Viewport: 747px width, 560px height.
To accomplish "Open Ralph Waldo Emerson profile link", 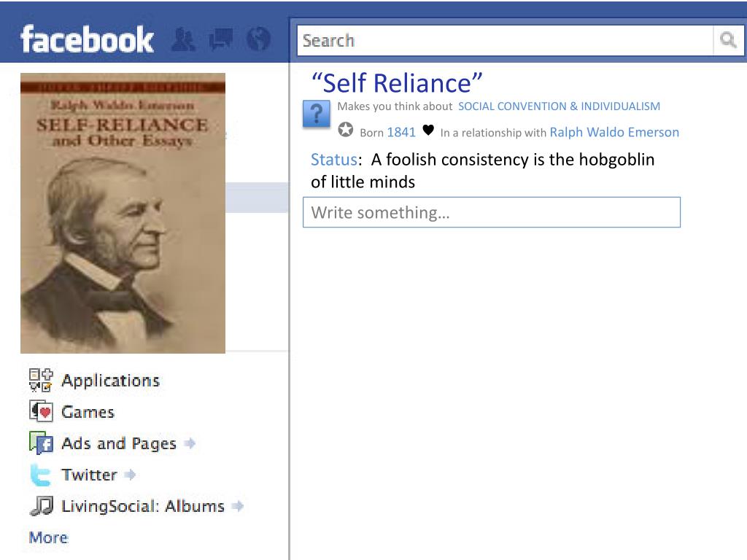I will [x=614, y=132].
